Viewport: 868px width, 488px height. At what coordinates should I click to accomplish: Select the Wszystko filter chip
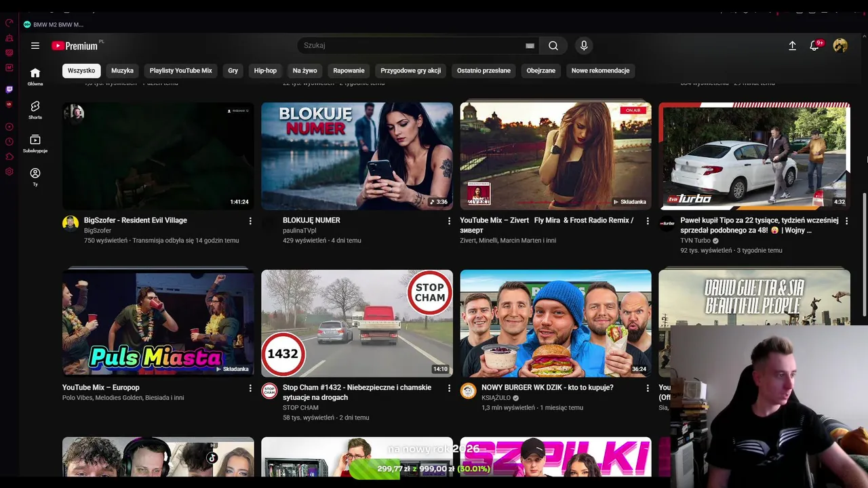tap(81, 70)
